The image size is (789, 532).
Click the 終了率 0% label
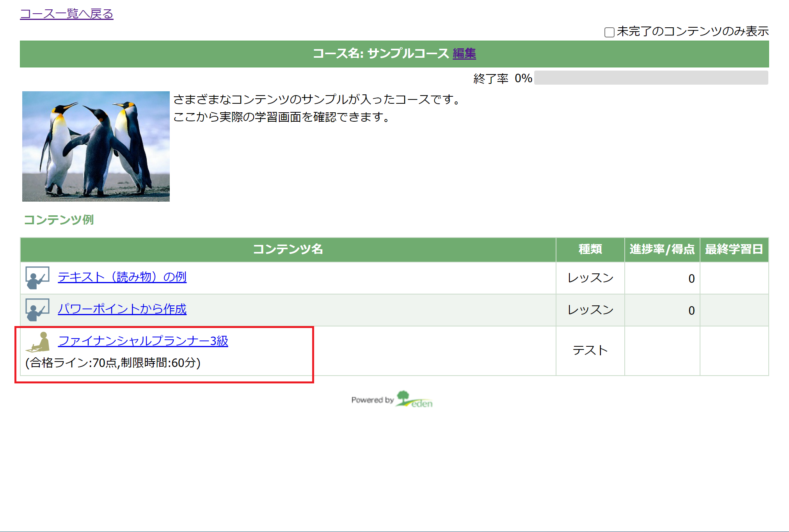point(503,78)
